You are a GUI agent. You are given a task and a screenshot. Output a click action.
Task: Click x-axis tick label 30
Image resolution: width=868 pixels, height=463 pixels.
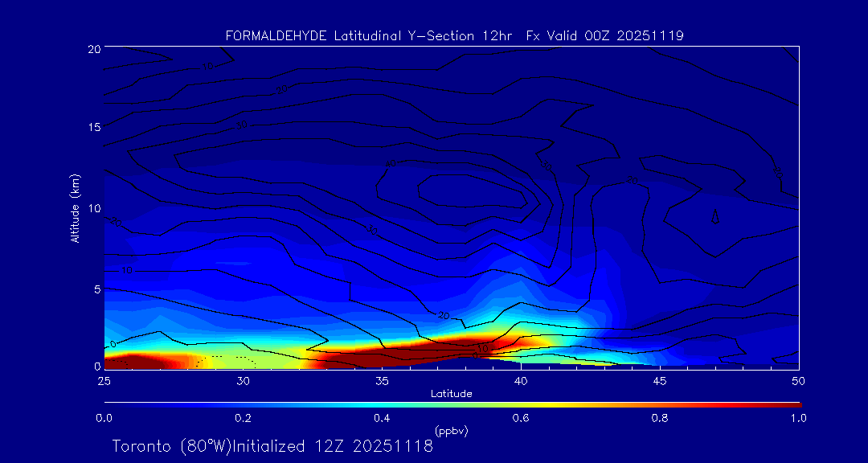(x=243, y=381)
